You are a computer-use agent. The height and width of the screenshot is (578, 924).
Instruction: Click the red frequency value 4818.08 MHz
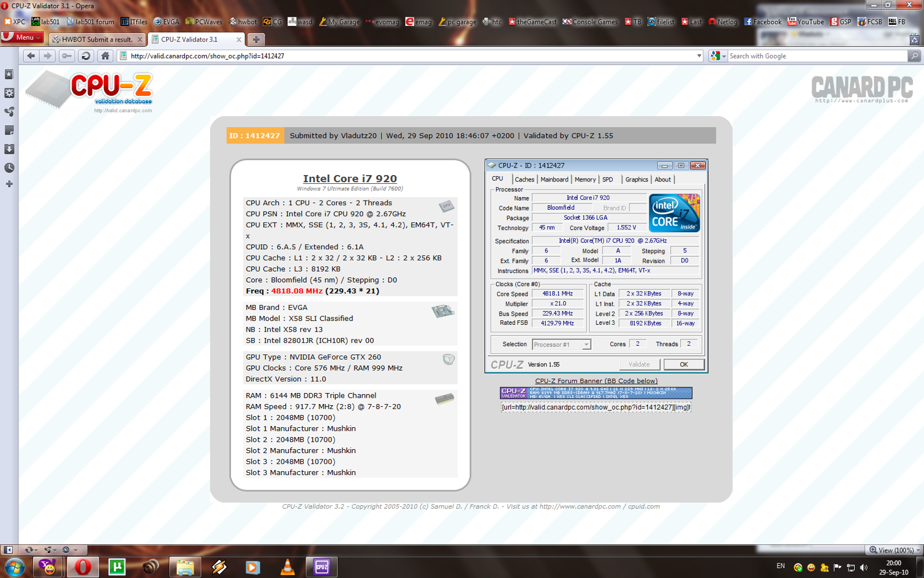(297, 291)
